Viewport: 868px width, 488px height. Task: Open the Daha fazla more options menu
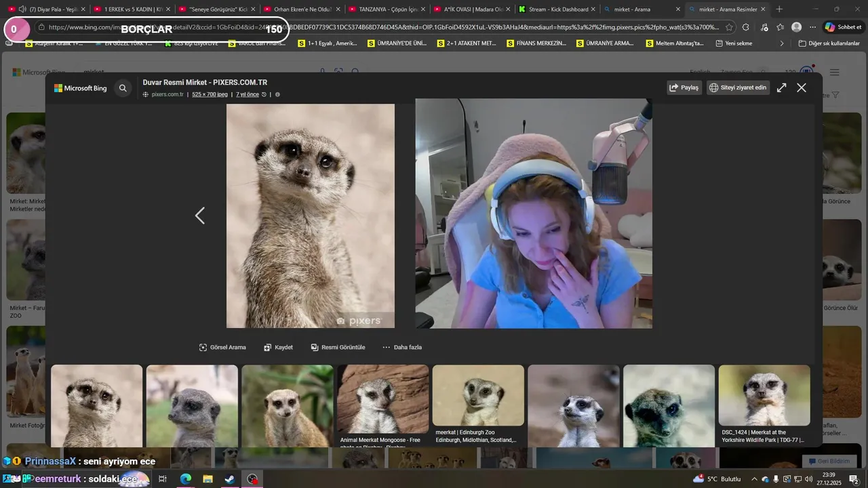coord(402,347)
